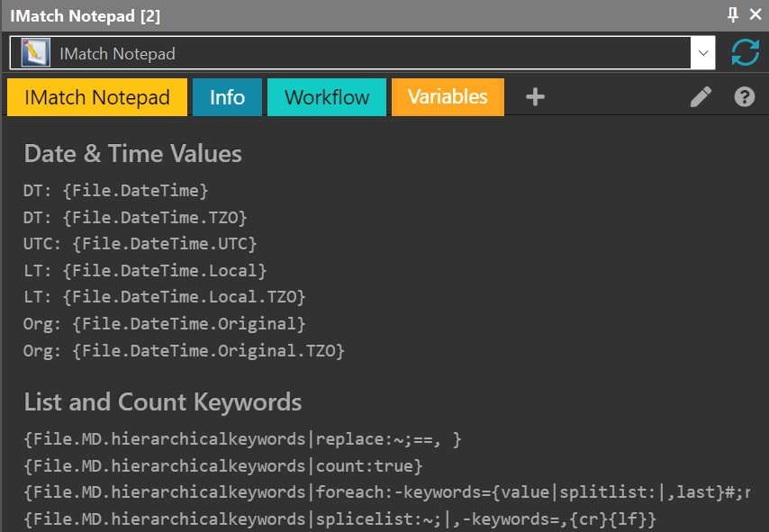Screen dimensions: 769x532
Task: Click line 'DT: {File.DateTime}'
Action: [116, 190]
